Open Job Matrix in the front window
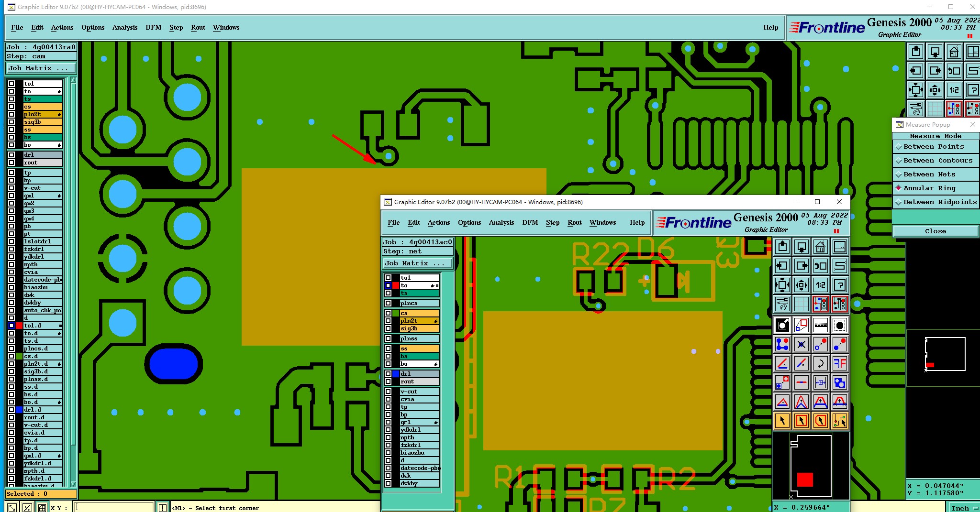980x512 pixels. point(418,263)
